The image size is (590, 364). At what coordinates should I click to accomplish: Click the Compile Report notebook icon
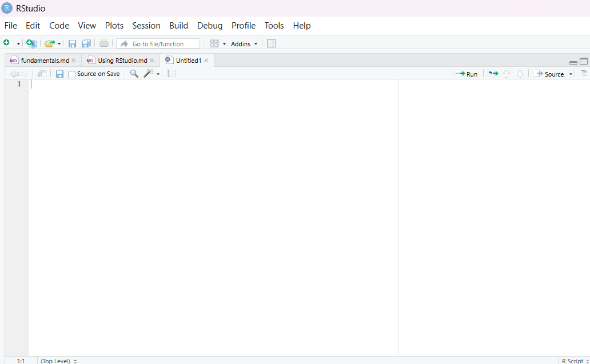pos(171,74)
